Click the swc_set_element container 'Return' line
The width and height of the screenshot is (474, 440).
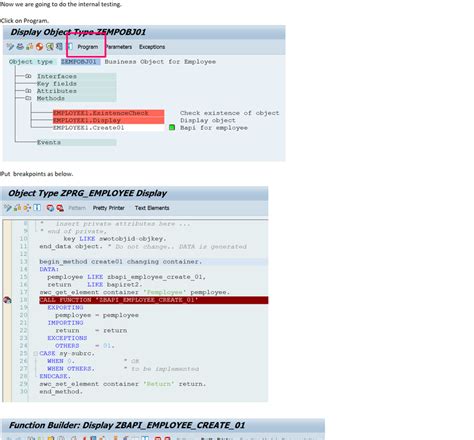click(x=123, y=384)
